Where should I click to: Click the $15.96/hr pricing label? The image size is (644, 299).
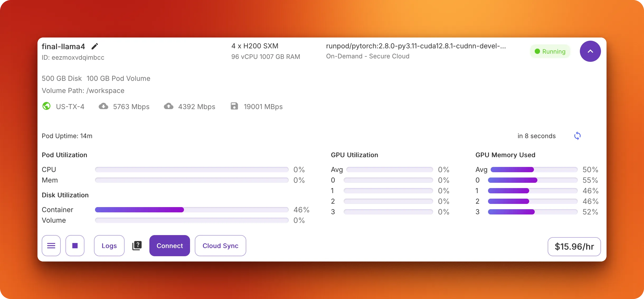click(574, 246)
